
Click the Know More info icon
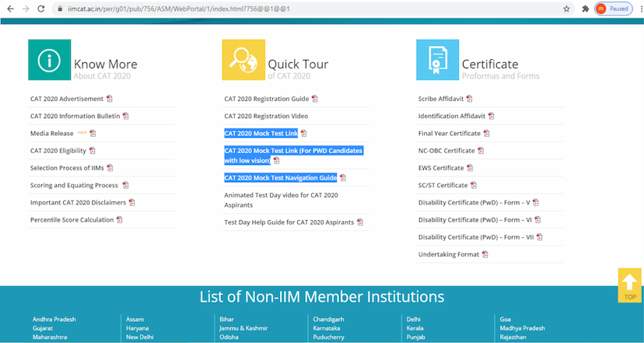click(49, 59)
